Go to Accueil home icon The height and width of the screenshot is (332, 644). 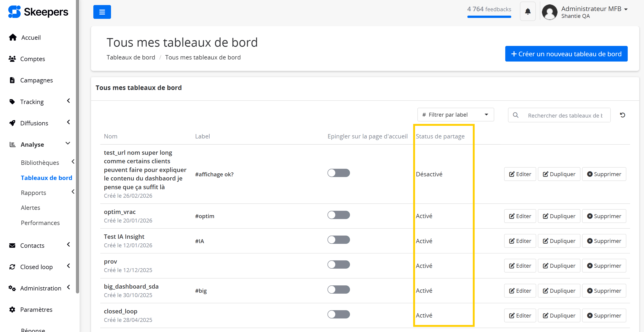tap(13, 37)
